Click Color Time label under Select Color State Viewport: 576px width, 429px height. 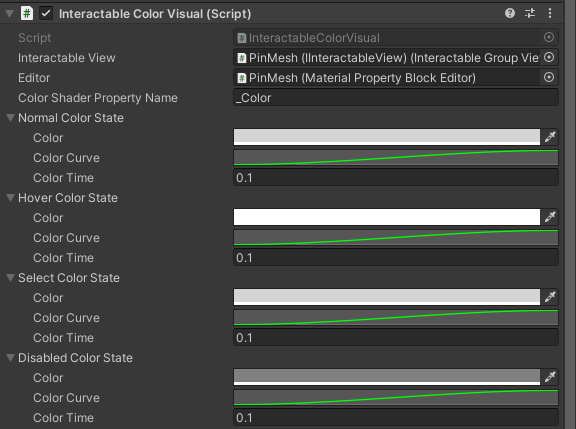tap(63, 338)
